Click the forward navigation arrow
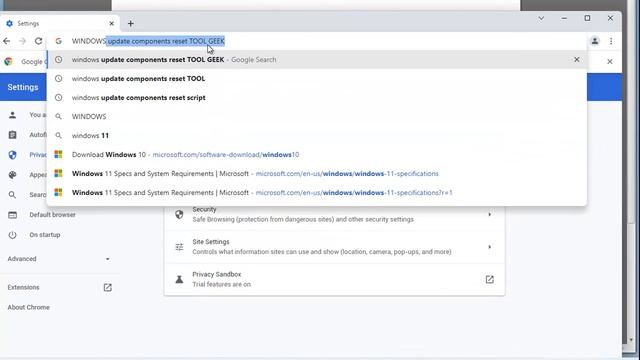Viewport: 640px width, 360px height. tap(22, 41)
